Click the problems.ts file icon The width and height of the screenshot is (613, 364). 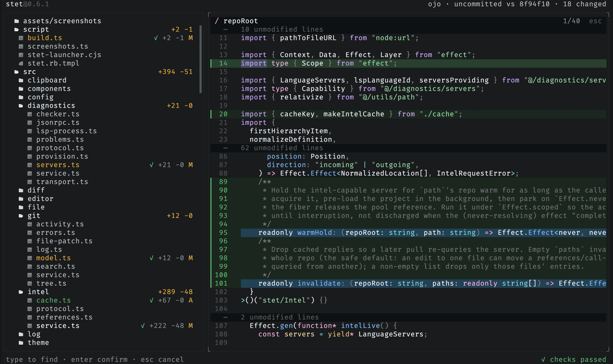30,140
